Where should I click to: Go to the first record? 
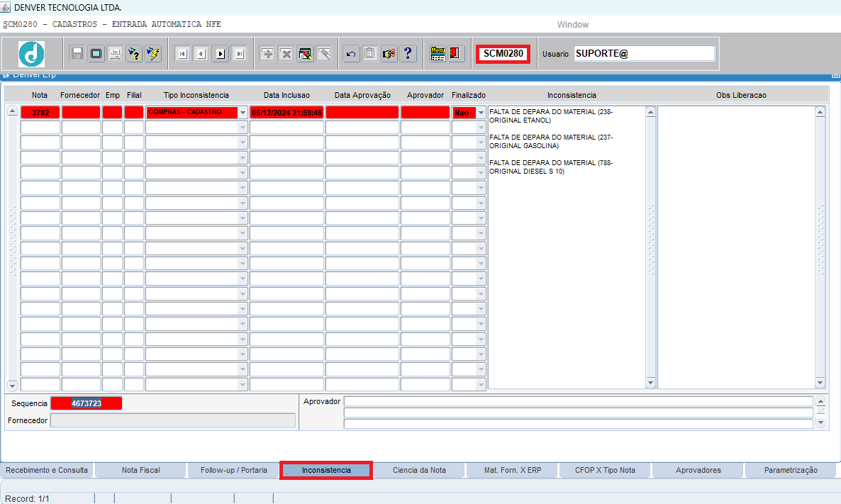183,54
